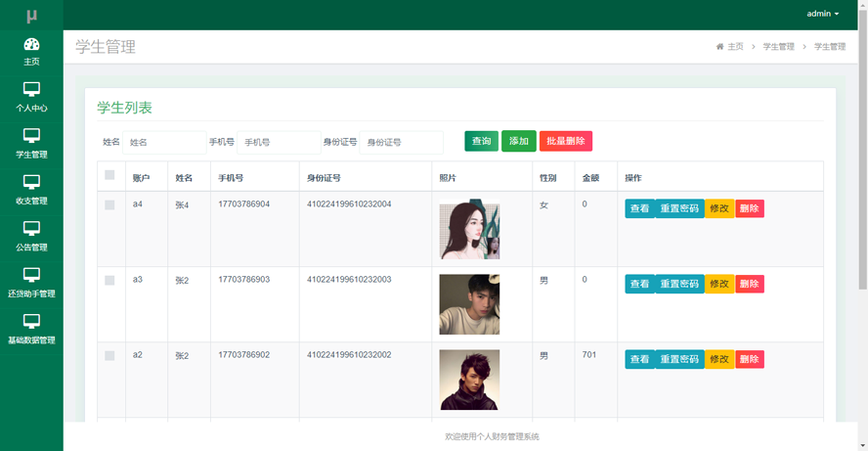Open 还贷助手管理 sidebar icon
868x451 pixels.
tap(31, 276)
